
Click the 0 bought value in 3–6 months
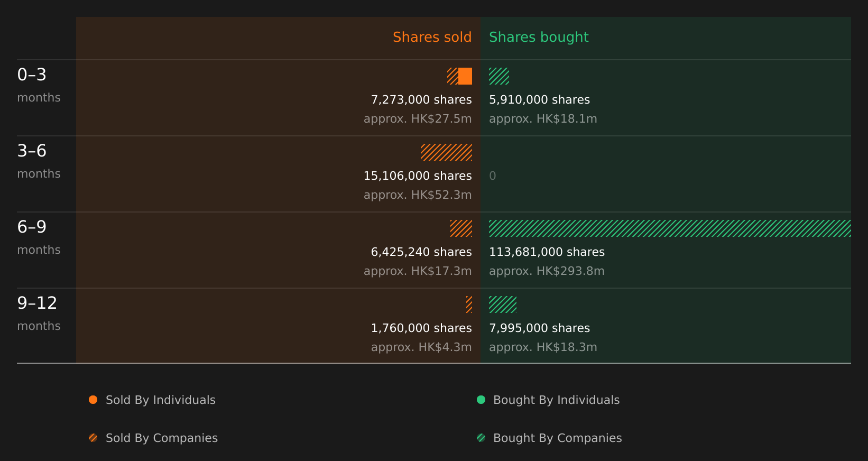point(493,176)
